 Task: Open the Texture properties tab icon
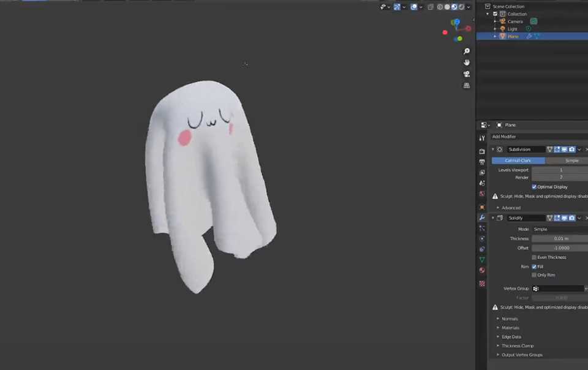tap(482, 284)
